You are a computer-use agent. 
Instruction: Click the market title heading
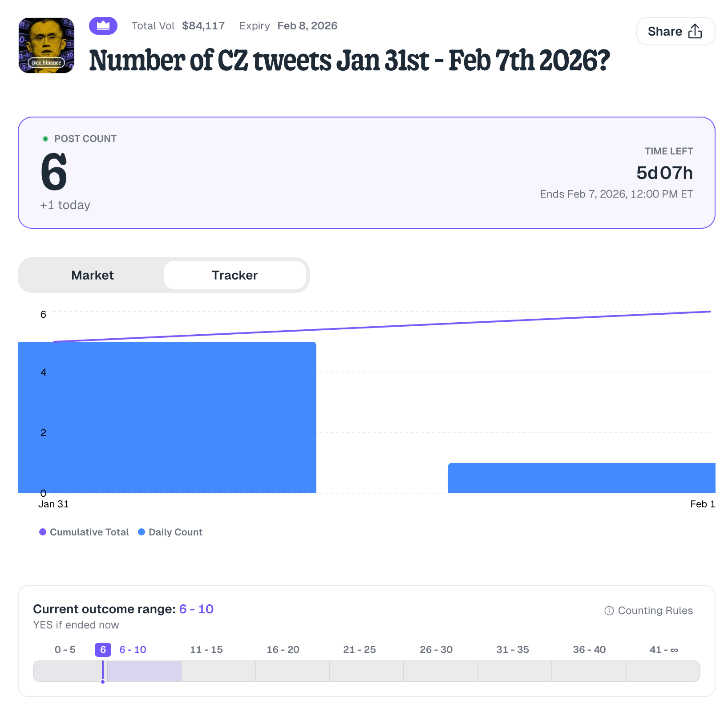[x=349, y=61]
